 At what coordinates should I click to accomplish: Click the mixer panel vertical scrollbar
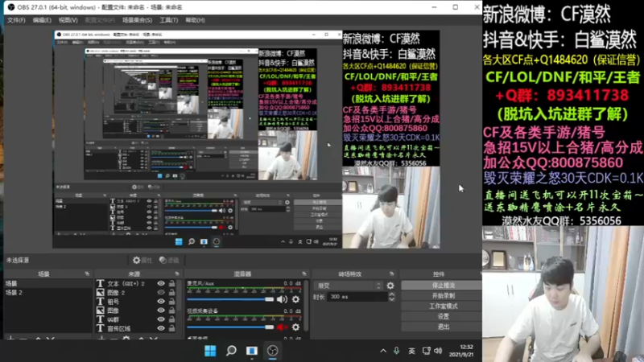click(x=306, y=306)
